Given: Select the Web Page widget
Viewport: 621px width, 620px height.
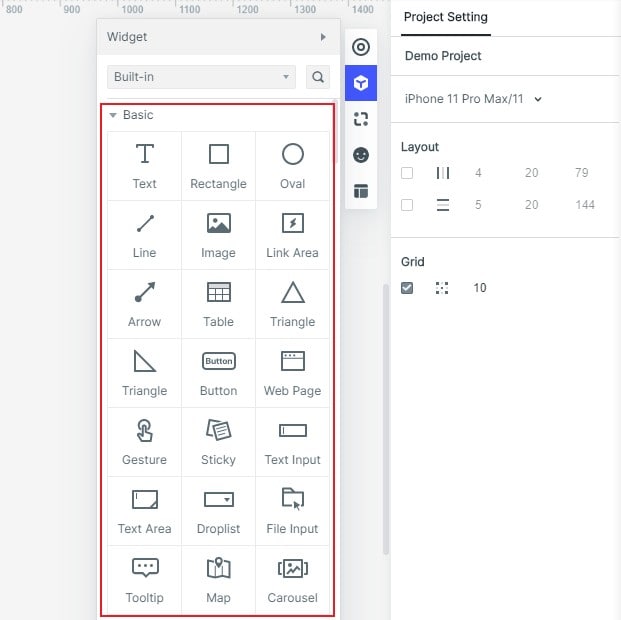Looking at the screenshot, I should click(x=293, y=373).
